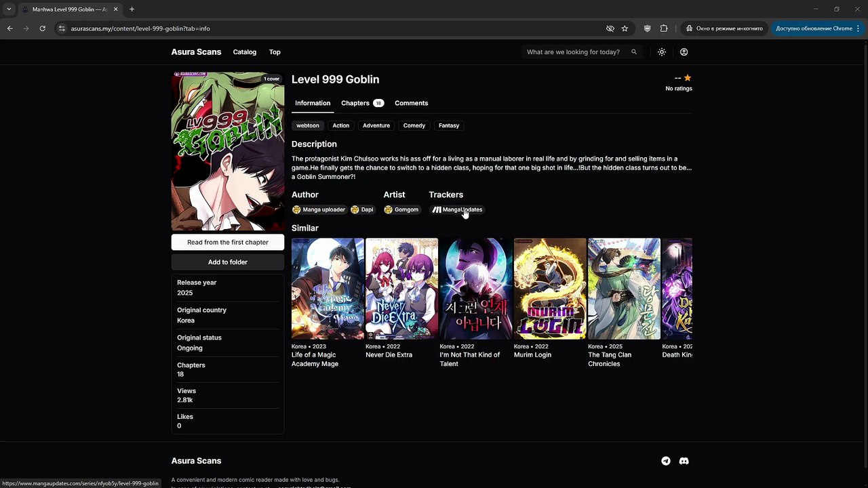The image size is (868, 488).
Task: Open the user profile account icon
Action: pyautogui.click(x=684, y=52)
